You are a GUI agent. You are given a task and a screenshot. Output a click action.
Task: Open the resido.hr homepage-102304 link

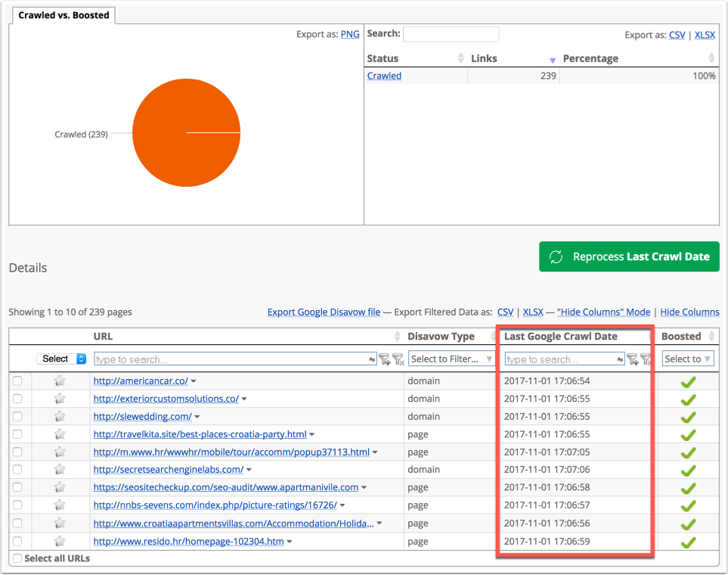coord(188,541)
